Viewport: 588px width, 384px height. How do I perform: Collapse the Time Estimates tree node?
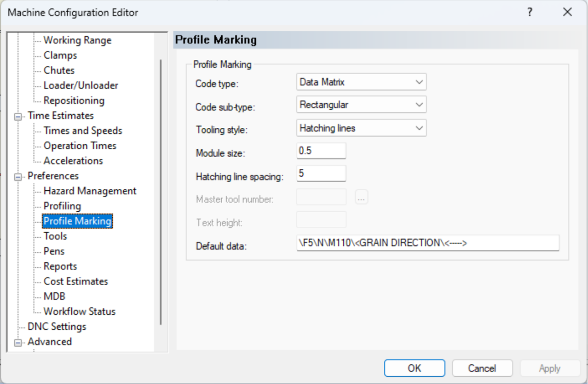tap(19, 116)
